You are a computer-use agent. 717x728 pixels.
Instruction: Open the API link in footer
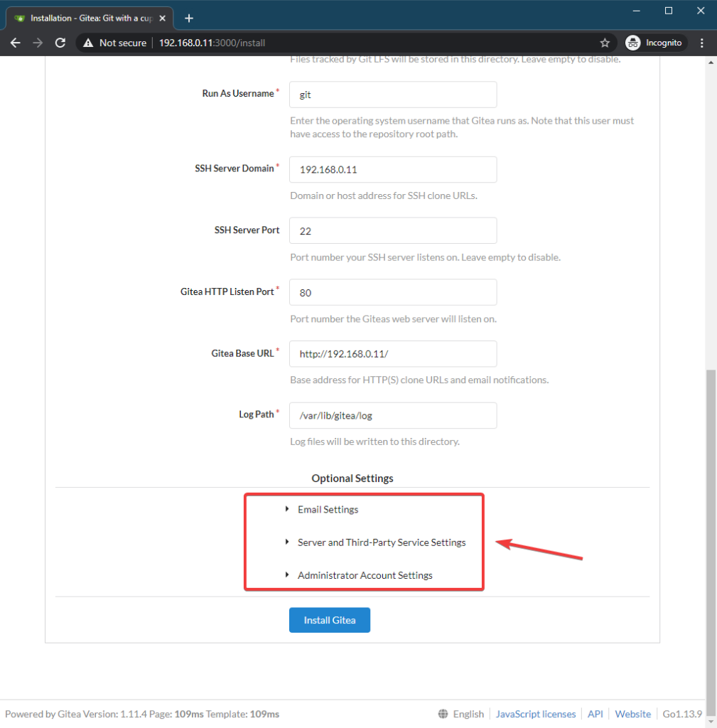click(x=595, y=714)
